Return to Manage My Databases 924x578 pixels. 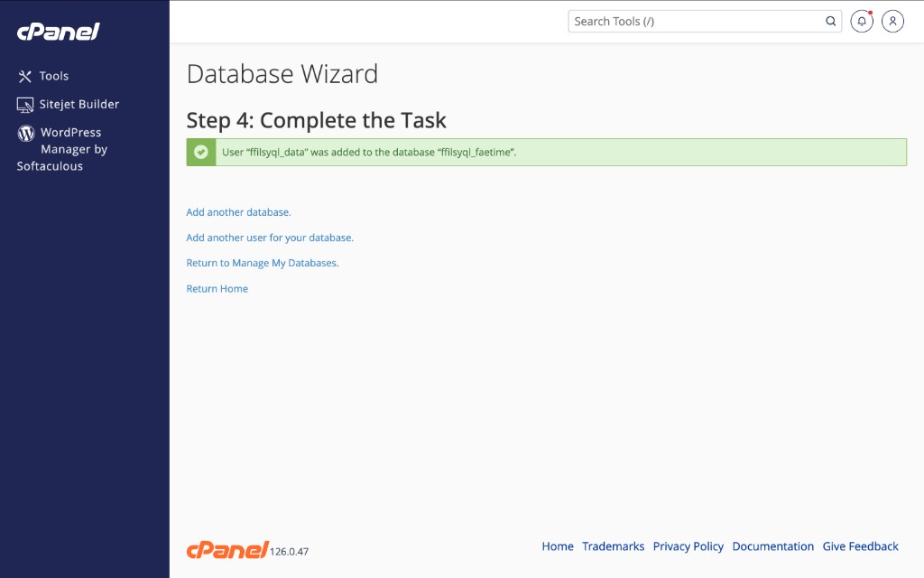point(262,263)
